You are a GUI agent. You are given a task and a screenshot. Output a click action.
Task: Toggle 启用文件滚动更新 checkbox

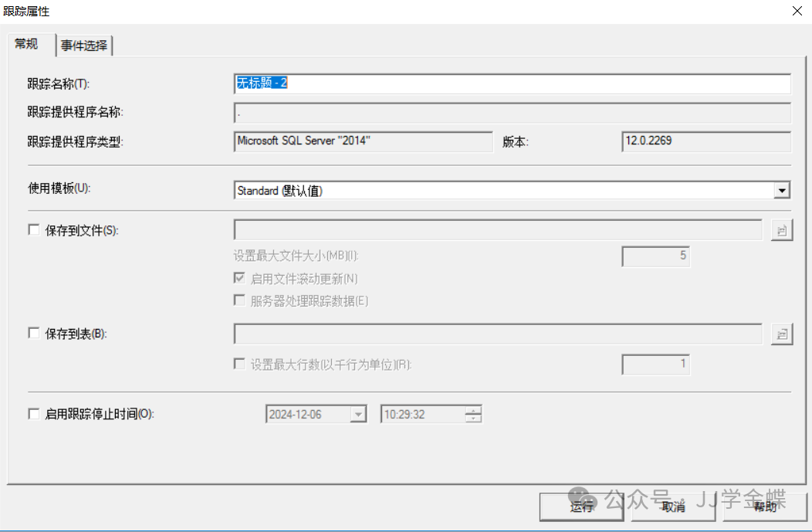pos(239,278)
